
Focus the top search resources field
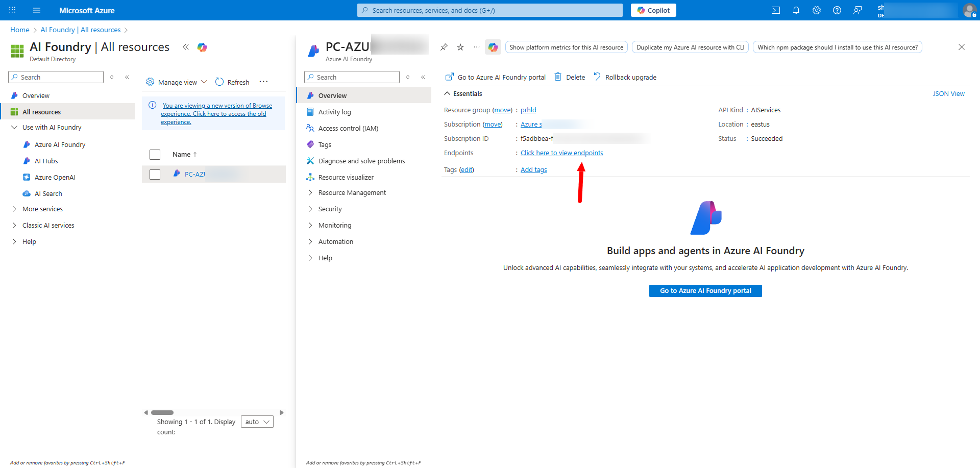point(490,10)
